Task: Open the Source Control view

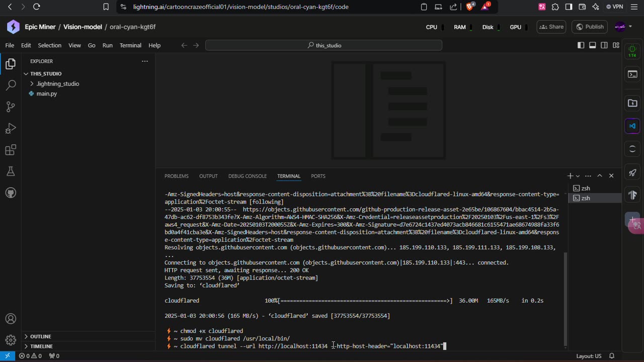Action: coord(11,107)
